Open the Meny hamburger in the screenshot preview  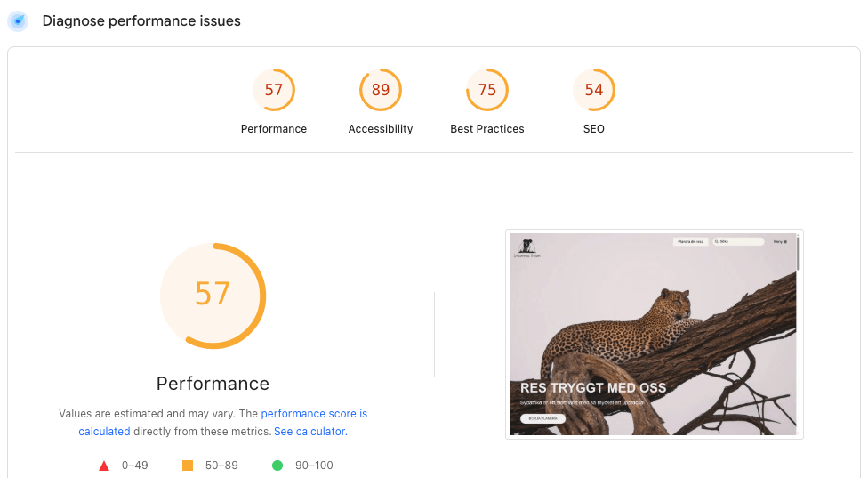780,241
